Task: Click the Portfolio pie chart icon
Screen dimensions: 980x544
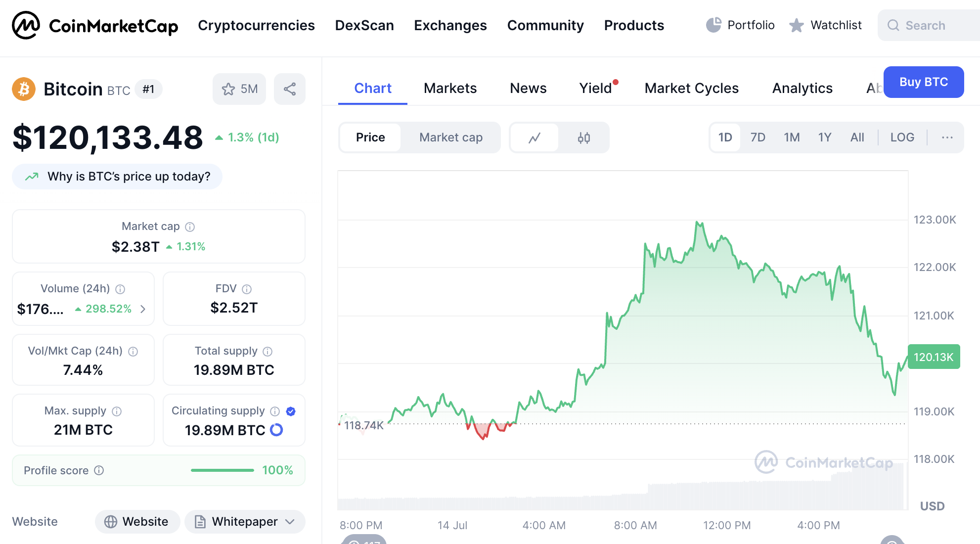Action: (x=713, y=25)
